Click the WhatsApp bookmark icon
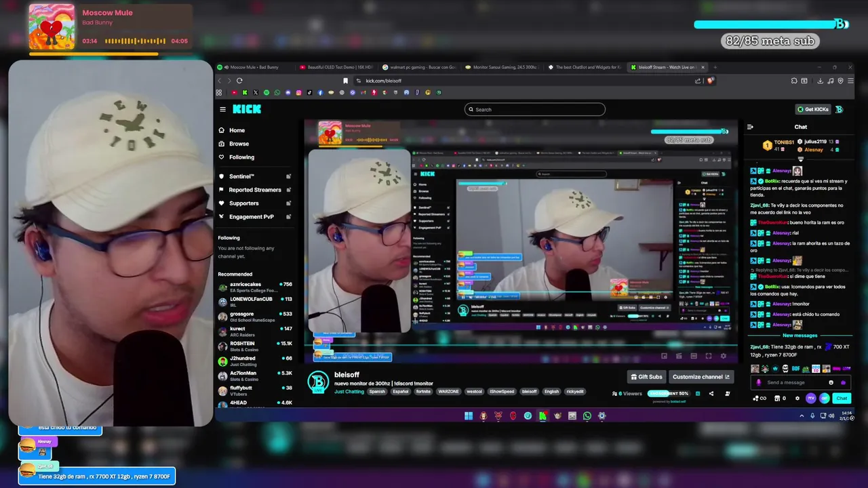This screenshot has width=868, height=488. click(277, 92)
